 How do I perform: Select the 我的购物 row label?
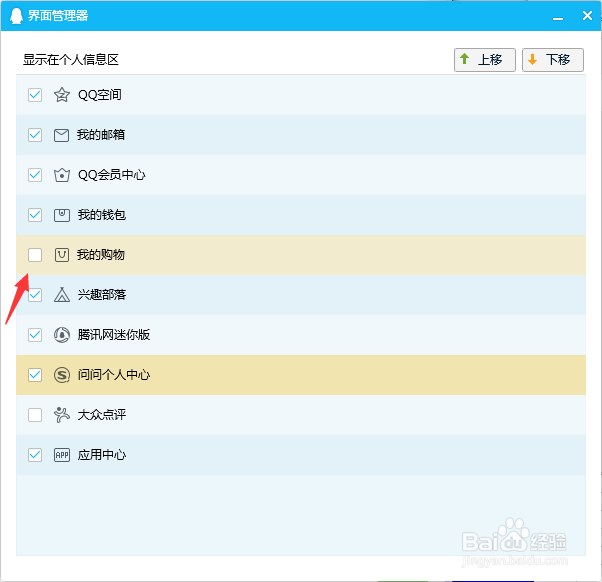click(101, 255)
